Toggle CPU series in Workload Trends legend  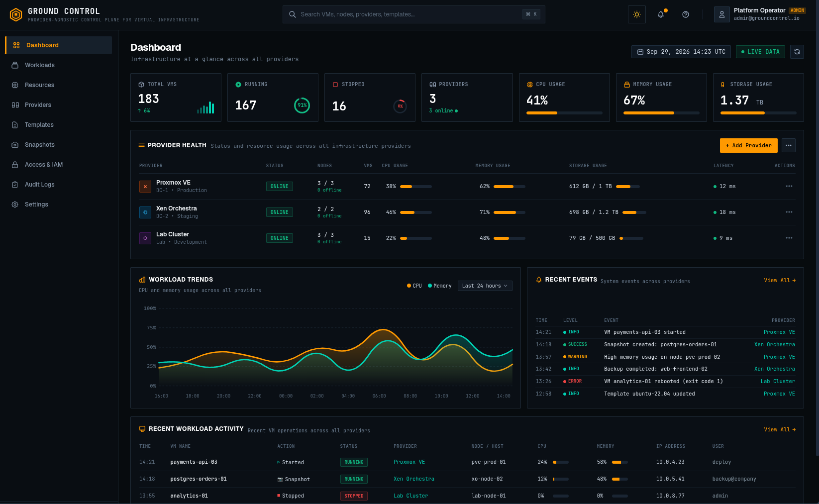pos(414,286)
